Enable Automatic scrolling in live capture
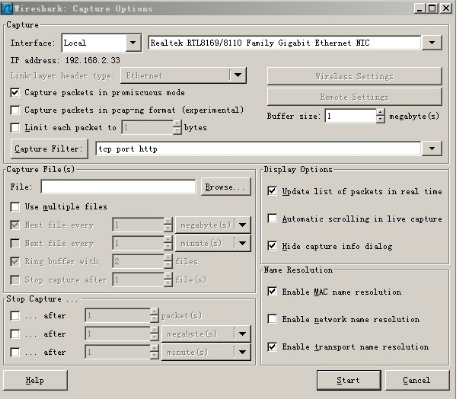Screen dimensions: 457x399 [x=272, y=219]
